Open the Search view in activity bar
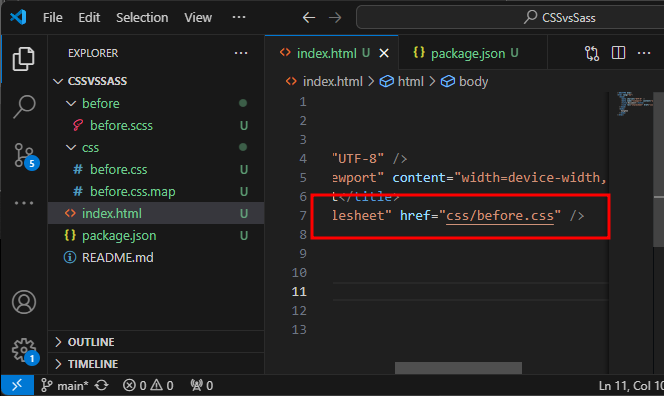Screen dimensions: 664x396 pos(24,106)
